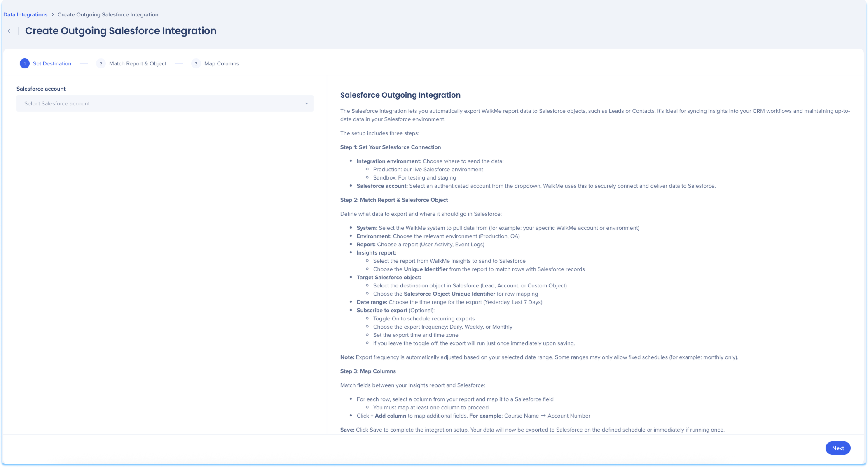Click the Insights report bullet
This screenshot has width=868, height=467.
377,252
